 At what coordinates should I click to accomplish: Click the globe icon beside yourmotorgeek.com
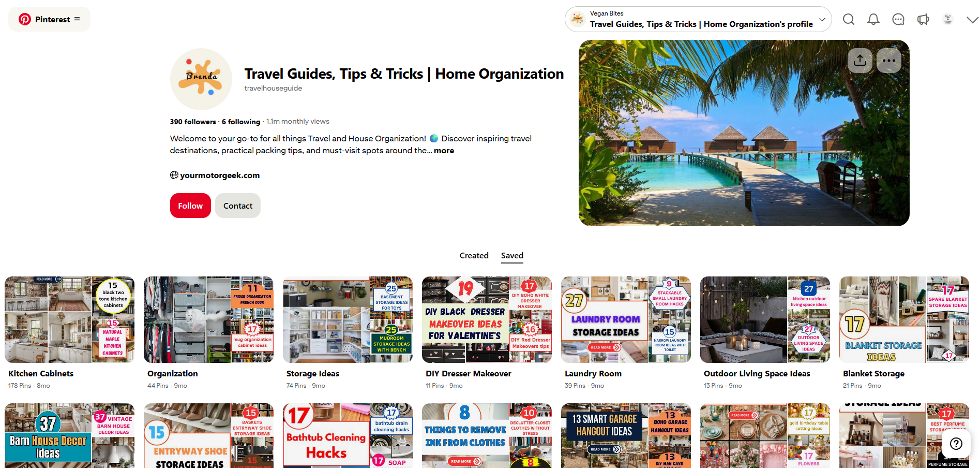174,175
